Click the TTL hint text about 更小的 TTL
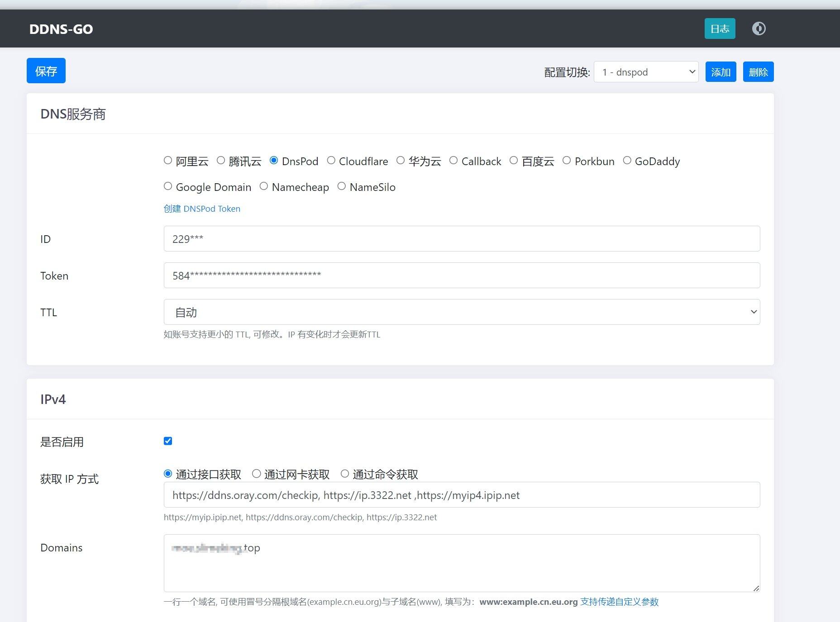 [272, 334]
